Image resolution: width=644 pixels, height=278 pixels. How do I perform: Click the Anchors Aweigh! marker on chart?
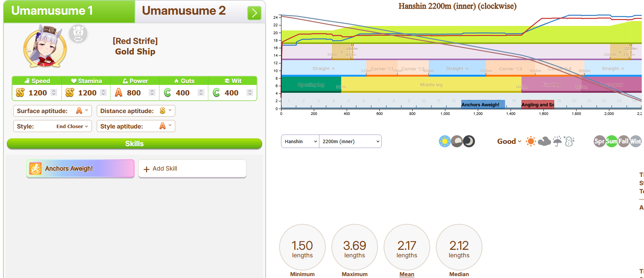tap(483, 104)
